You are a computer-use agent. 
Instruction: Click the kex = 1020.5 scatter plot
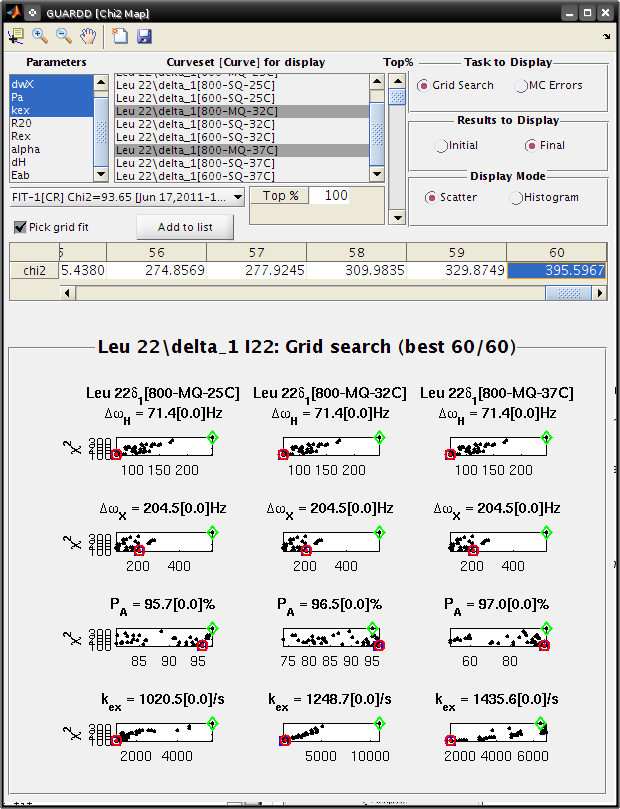pos(164,733)
